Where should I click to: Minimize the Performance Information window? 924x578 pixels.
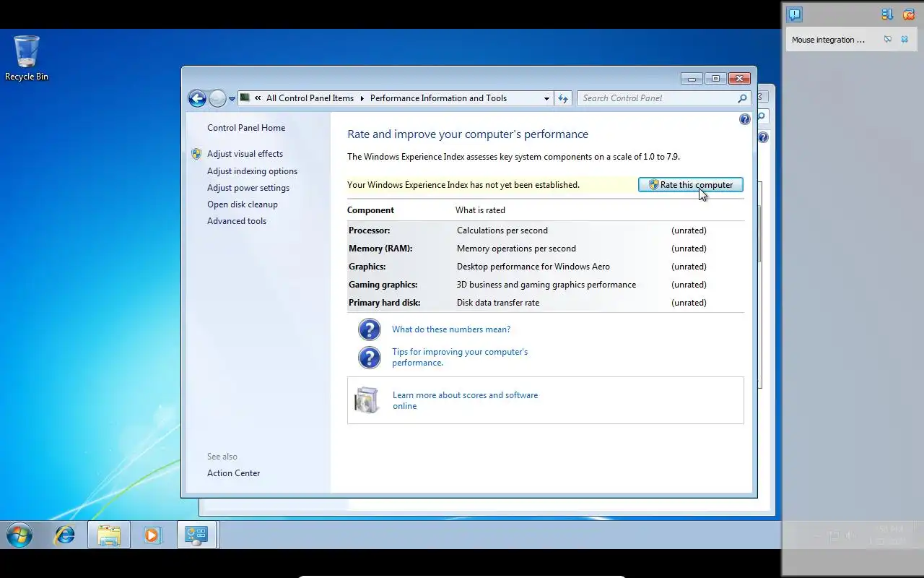click(x=692, y=79)
